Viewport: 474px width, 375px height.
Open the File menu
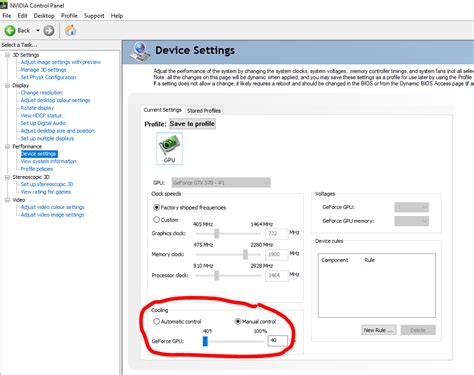(x=7, y=16)
